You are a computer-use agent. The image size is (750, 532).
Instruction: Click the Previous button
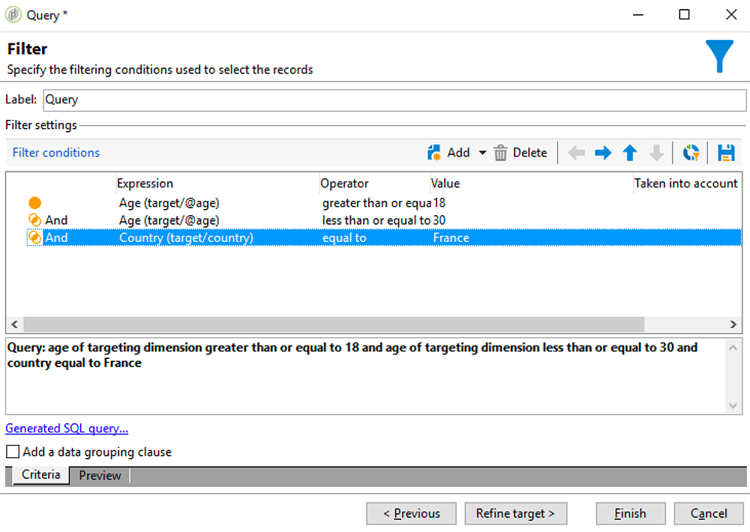coord(411,513)
